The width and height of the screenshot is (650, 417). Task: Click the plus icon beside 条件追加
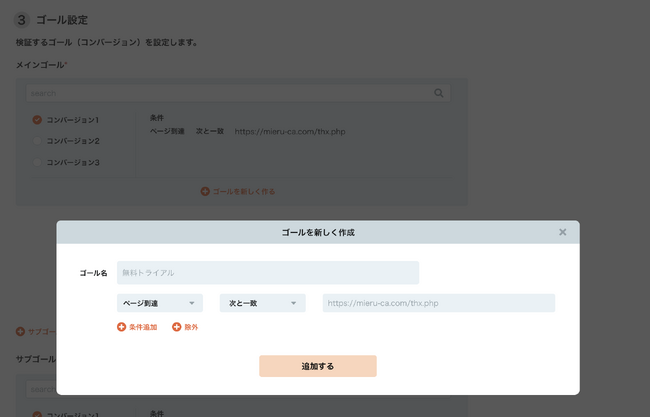tap(121, 327)
